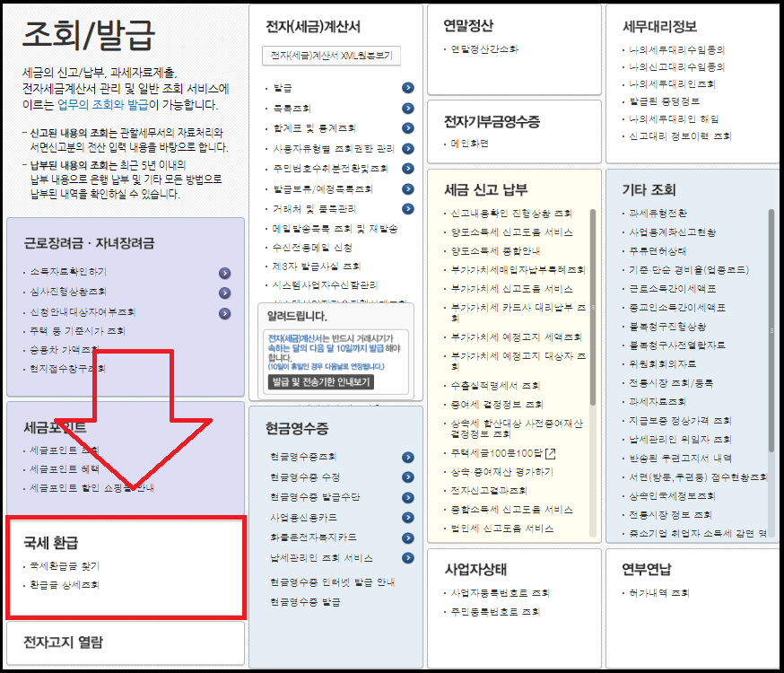Open the 주류면허상태 link
Viewport: 784px width, 673px height.
click(658, 251)
